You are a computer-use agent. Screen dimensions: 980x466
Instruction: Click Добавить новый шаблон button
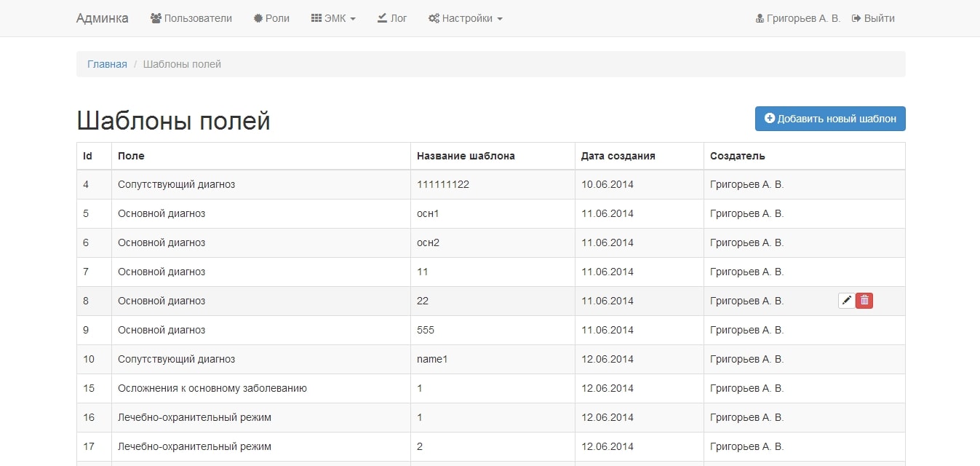click(x=830, y=119)
